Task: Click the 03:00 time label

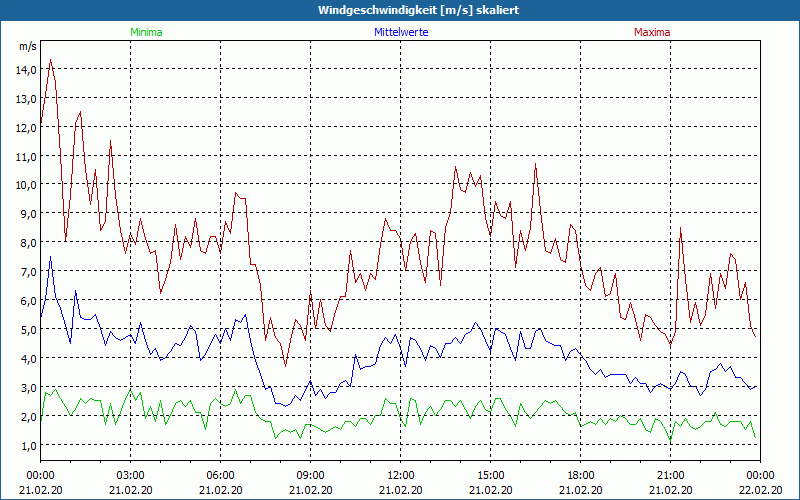Action: [131, 476]
